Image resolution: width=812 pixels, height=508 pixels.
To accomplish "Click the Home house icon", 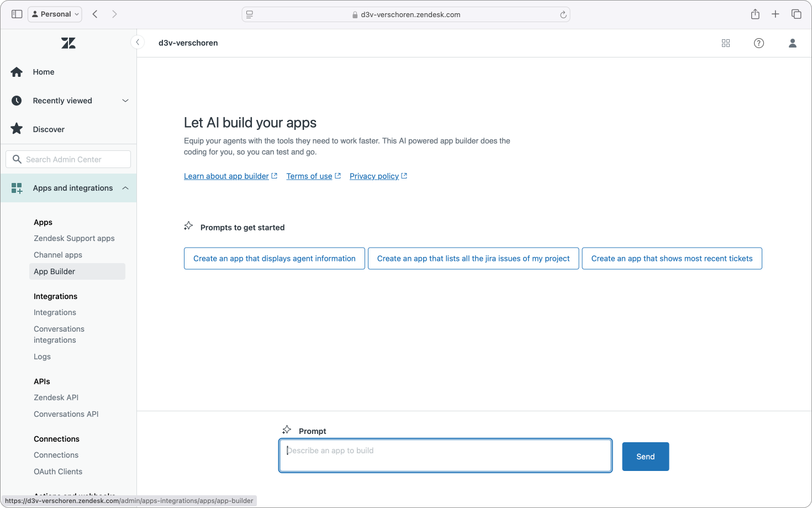I will tap(17, 72).
